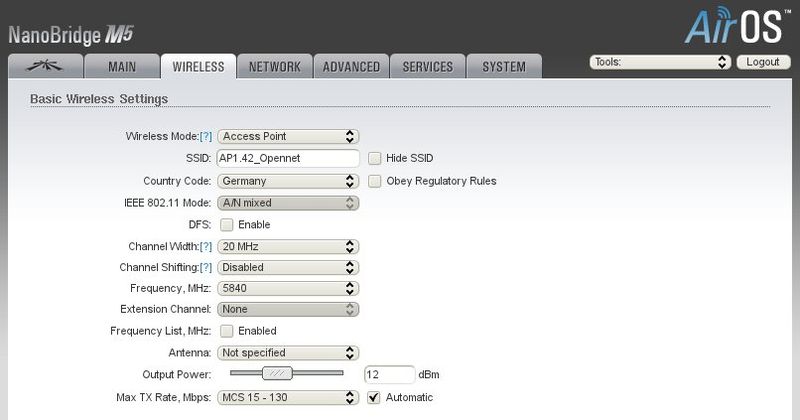The image size is (800, 420).
Task: Open Channel Width help [?] link
Action: coord(206,246)
